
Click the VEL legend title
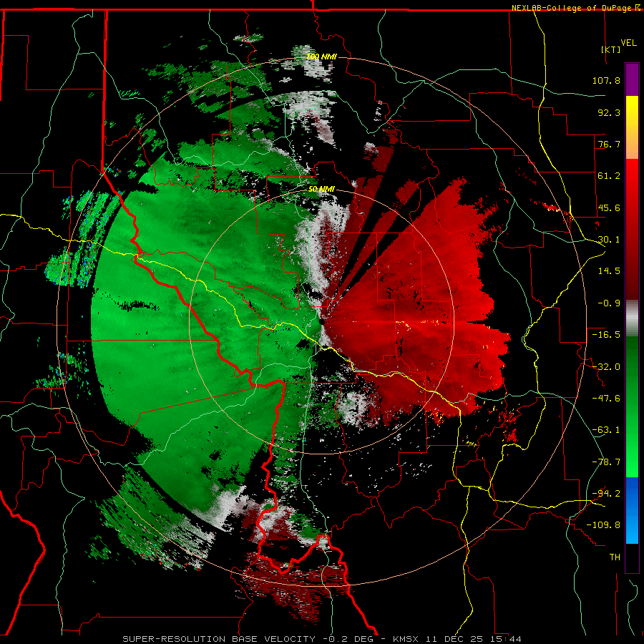click(x=628, y=42)
